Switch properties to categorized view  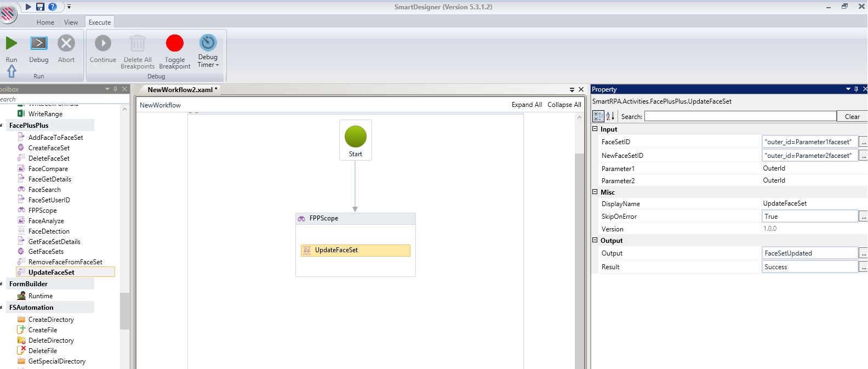tap(598, 116)
